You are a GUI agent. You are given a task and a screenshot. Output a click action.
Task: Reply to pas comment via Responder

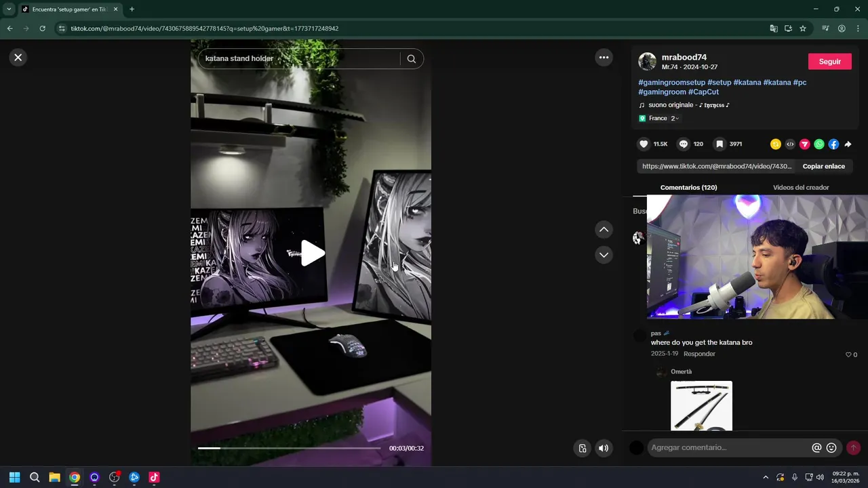(x=699, y=354)
